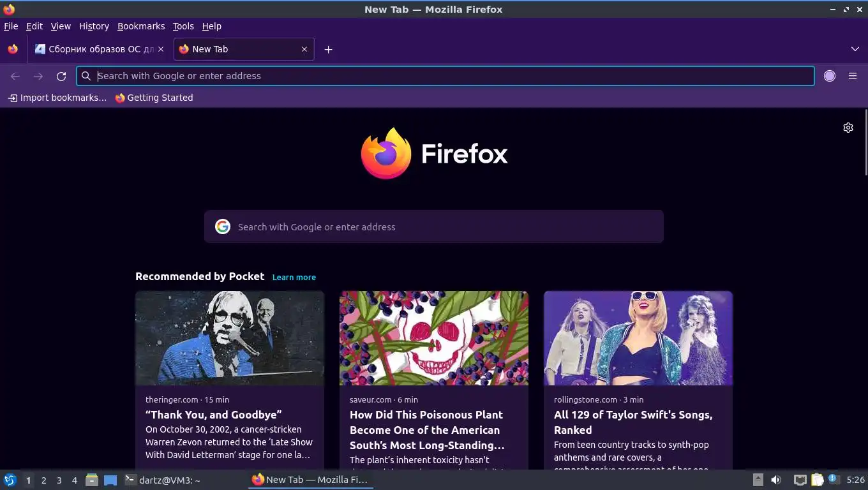Open the Taylor Swift's Songs Ranked headline
Screen dimensions: 868x490
click(633, 422)
